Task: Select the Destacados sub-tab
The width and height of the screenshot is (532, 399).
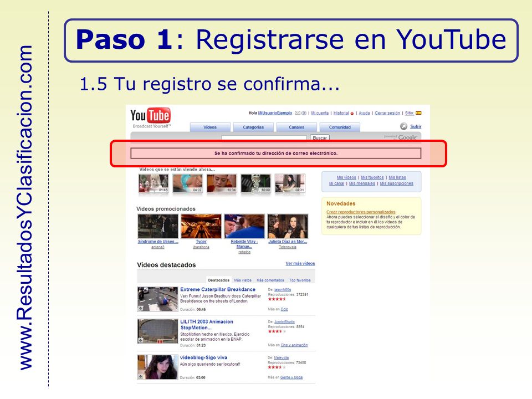Action: point(218,280)
